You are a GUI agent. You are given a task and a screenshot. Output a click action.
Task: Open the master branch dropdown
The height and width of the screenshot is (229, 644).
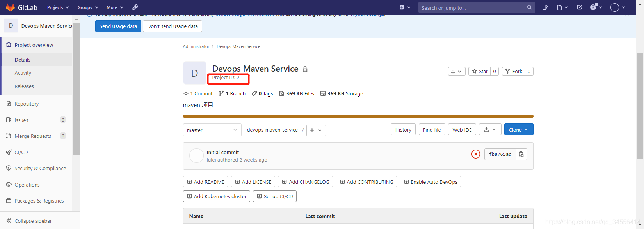coord(212,130)
